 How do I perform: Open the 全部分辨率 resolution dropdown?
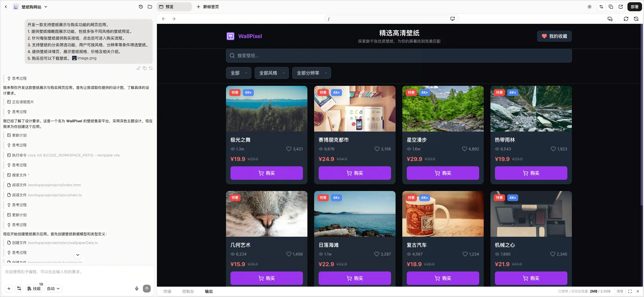[312, 73]
